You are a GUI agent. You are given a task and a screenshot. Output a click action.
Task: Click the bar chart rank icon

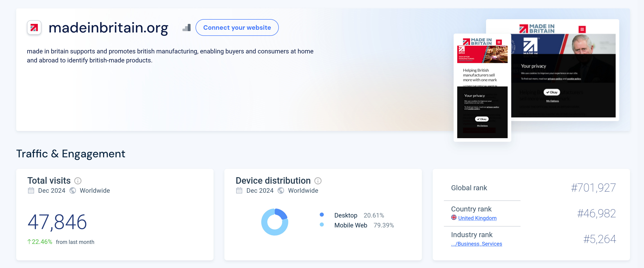tap(187, 27)
